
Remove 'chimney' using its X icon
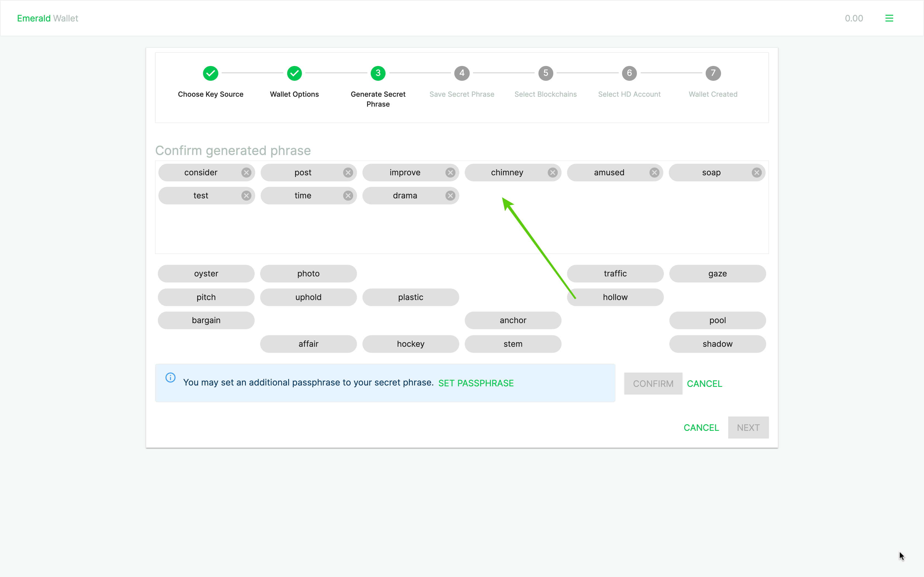pyautogui.click(x=552, y=173)
